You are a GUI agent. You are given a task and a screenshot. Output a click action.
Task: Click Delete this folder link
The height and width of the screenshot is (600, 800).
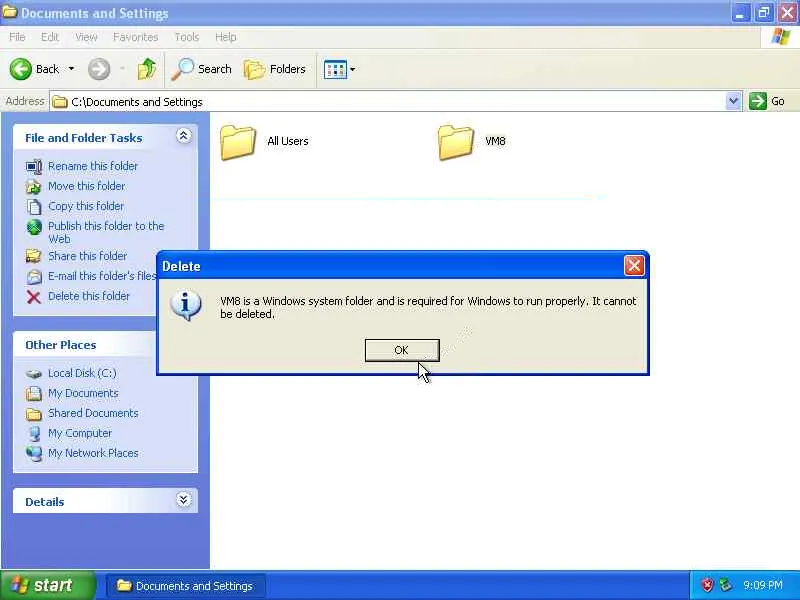[x=89, y=295]
